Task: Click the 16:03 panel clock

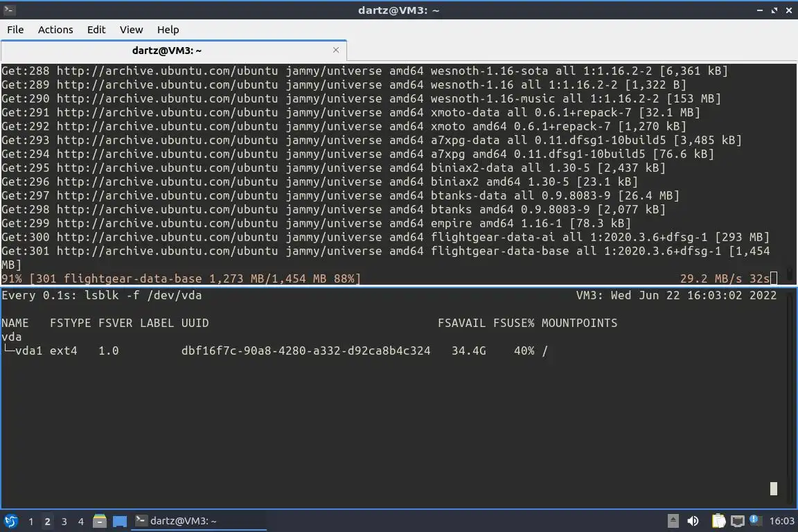Action: 781,521
